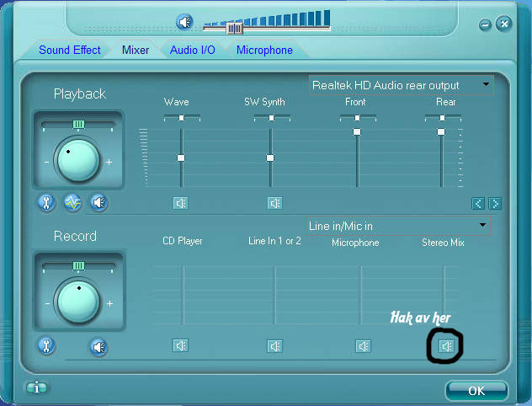Switch to Mixer tab
The width and height of the screenshot is (532, 406).
[x=136, y=50]
